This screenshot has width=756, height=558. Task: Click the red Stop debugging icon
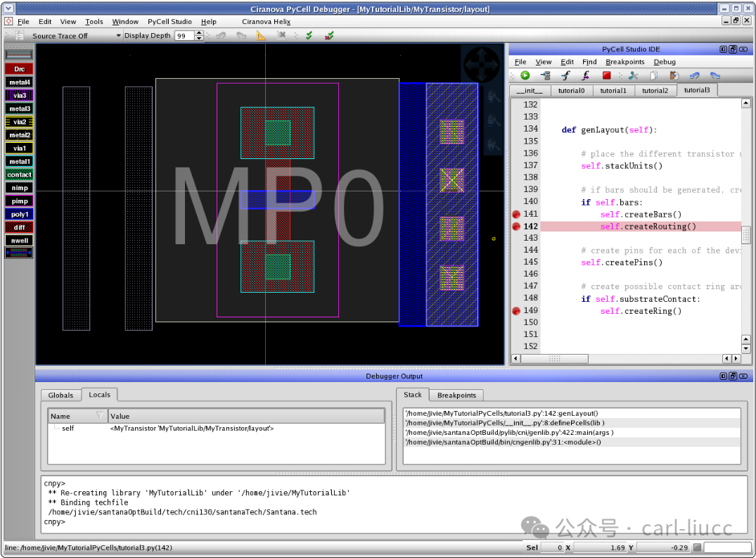[x=606, y=75]
